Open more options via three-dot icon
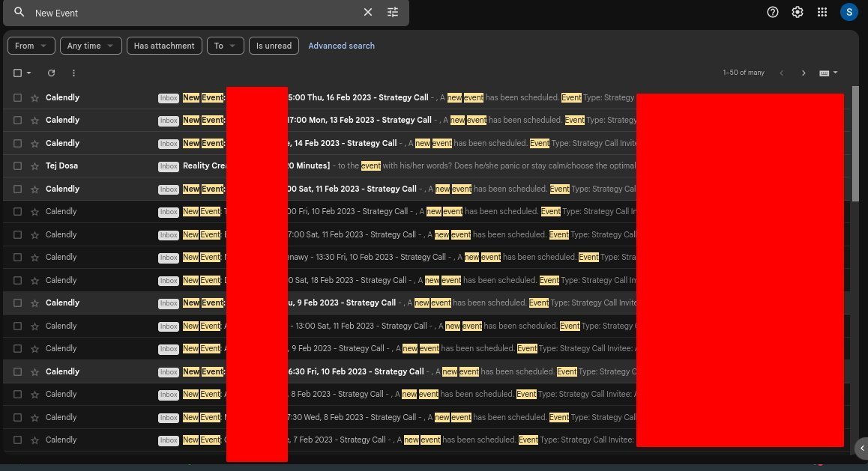The height and width of the screenshot is (471, 868). pyautogui.click(x=73, y=73)
